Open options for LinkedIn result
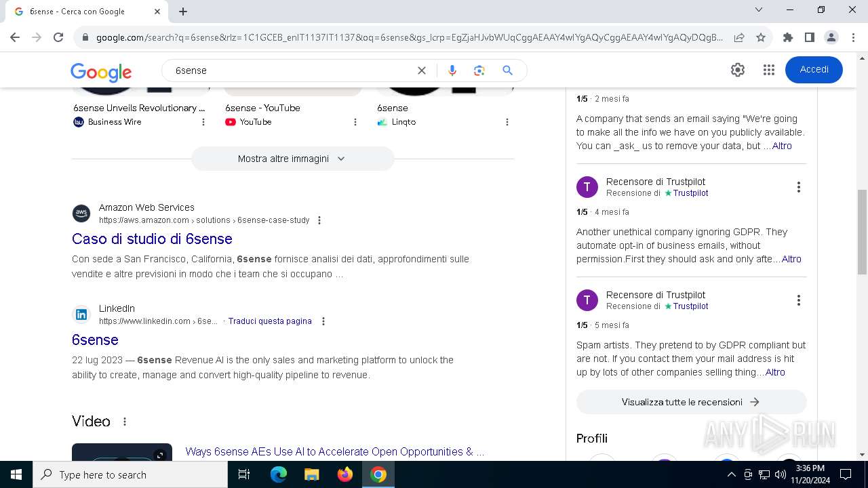 coord(323,321)
